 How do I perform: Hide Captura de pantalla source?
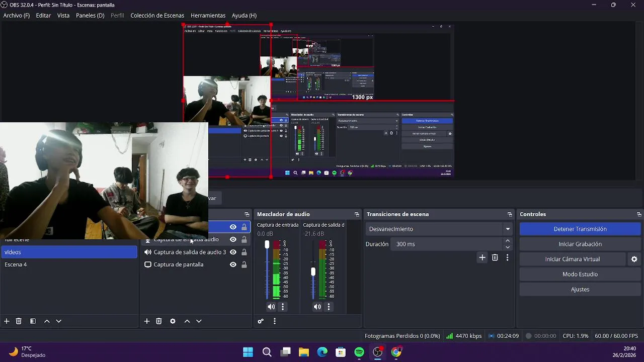pyautogui.click(x=233, y=264)
